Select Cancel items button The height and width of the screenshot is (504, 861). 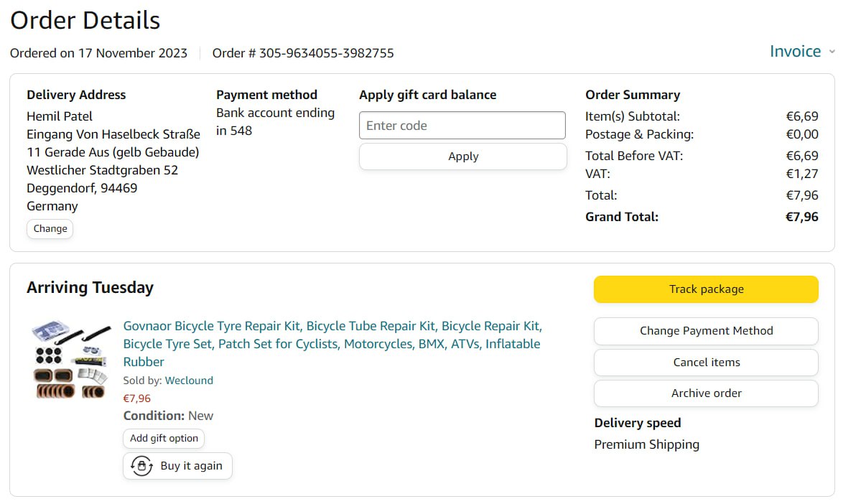point(706,363)
